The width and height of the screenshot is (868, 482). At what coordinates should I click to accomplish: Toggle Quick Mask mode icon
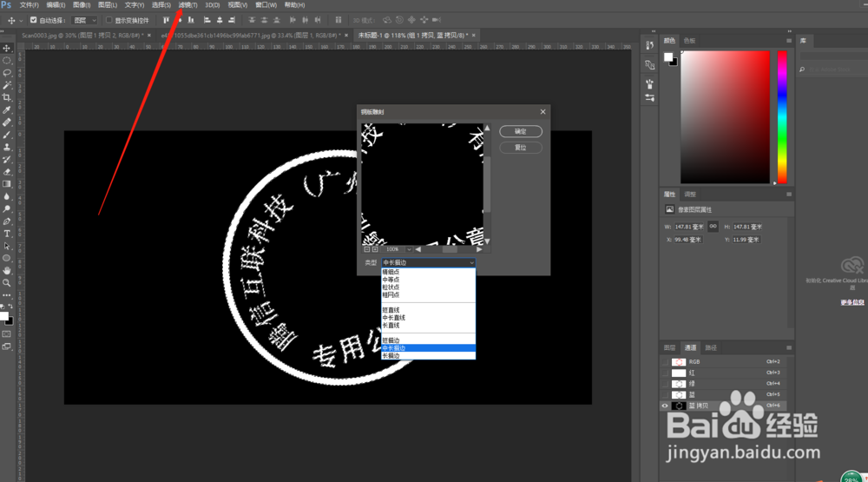click(x=7, y=334)
